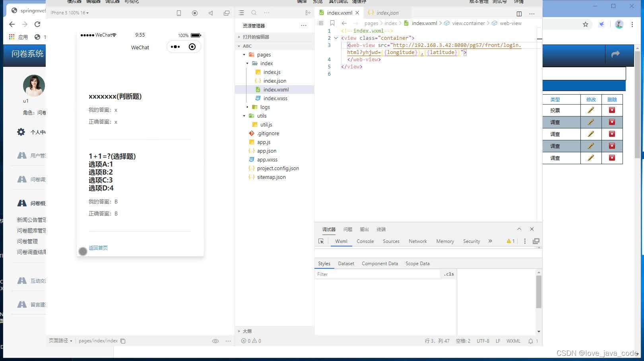
Task: Reload the browser page
Action: 37,24
